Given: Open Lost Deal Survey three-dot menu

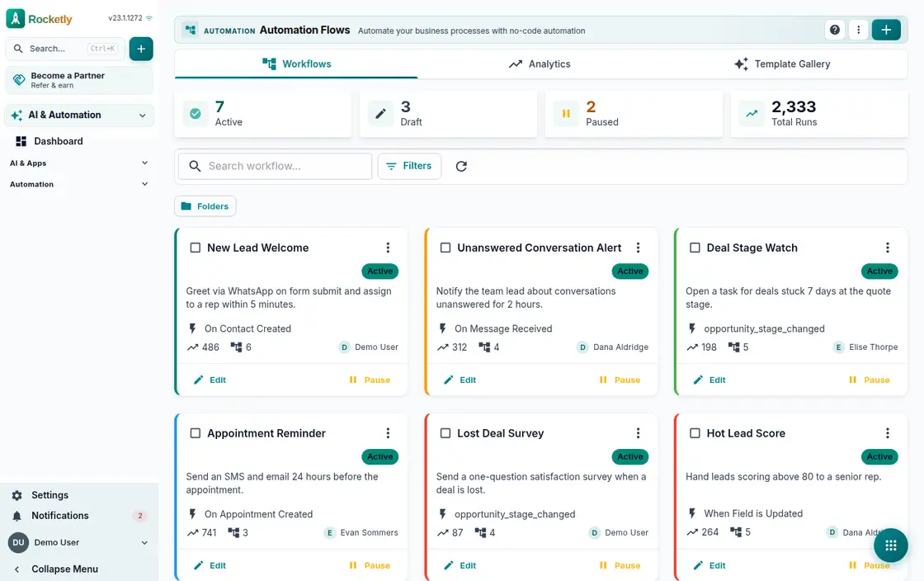Looking at the screenshot, I should pyautogui.click(x=638, y=433).
